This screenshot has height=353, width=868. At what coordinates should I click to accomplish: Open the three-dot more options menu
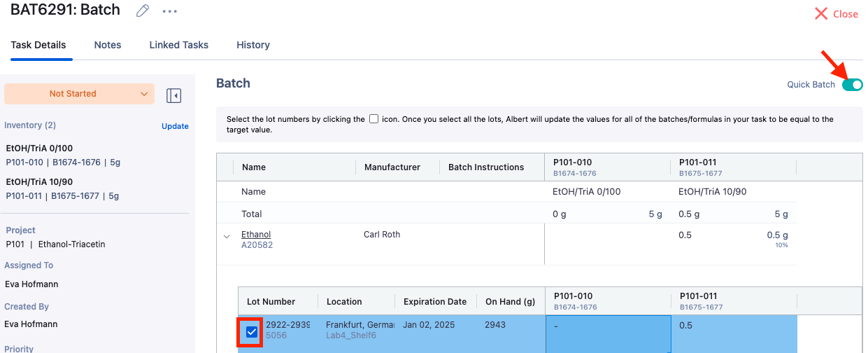coord(169,12)
